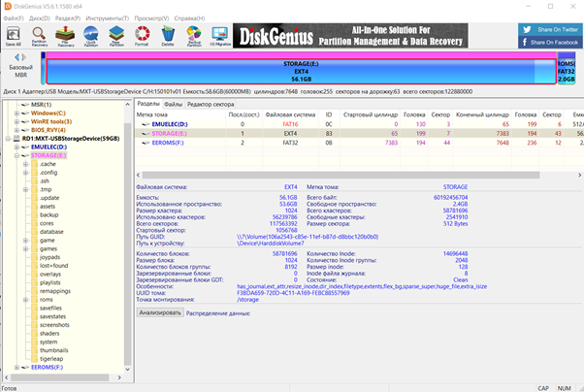Select playlists folder in tree
This screenshot has height=392, width=584.
tap(49, 282)
